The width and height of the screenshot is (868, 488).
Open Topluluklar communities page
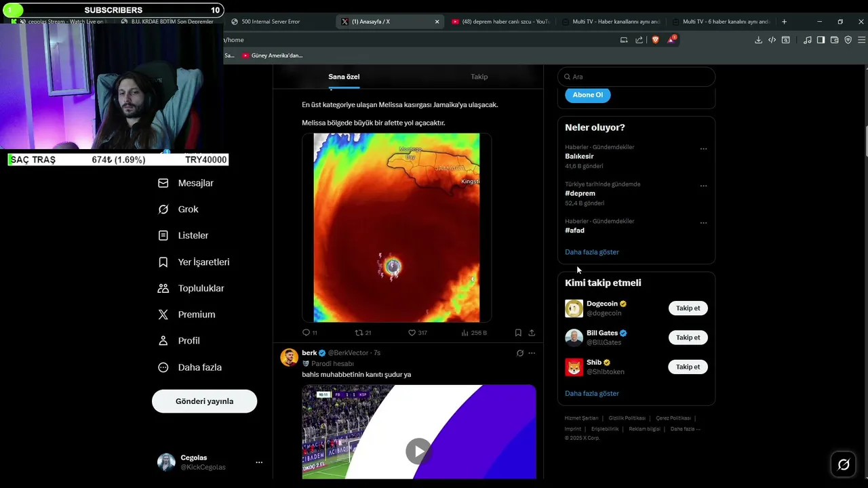click(x=191, y=288)
